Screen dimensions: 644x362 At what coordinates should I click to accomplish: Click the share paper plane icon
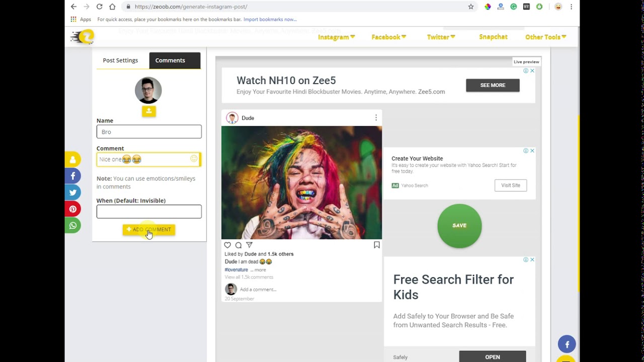[x=249, y=245]
